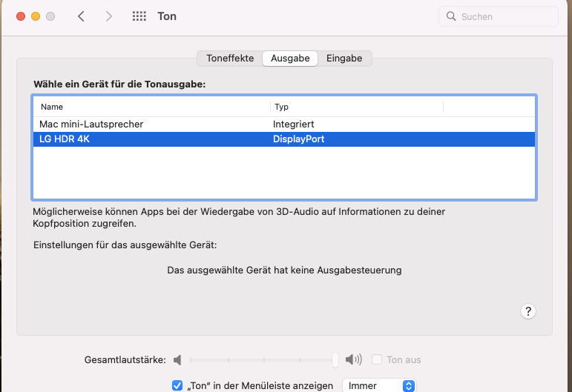Switch to the Toneffekte tab
This screenshot has width=572, height=392.
230,58
